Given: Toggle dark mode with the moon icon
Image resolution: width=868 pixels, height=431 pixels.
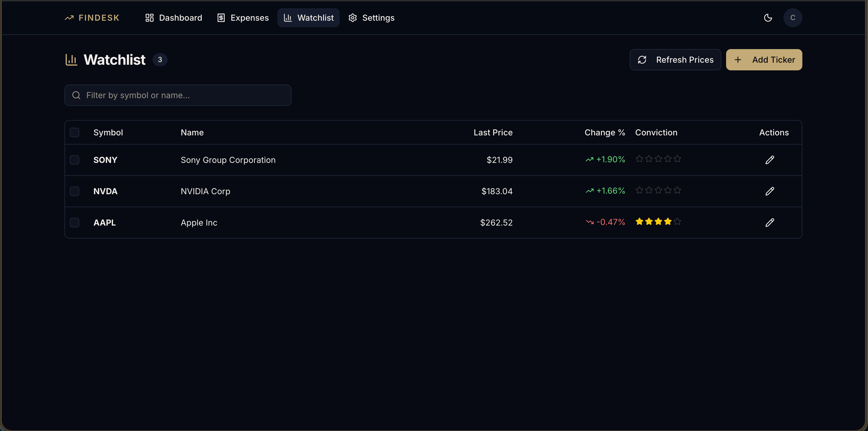Looking at the screenshot, I should [x=768, y=17].
